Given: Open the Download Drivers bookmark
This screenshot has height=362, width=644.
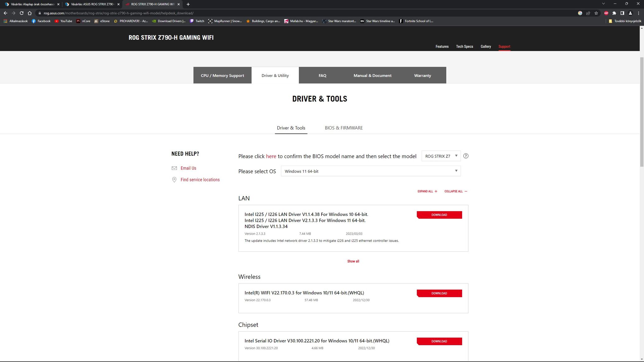Looking at the screenshot, I should 169,21.
